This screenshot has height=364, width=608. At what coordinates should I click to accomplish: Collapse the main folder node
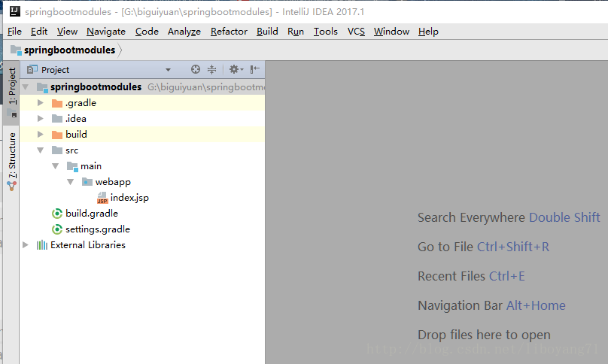56,166
